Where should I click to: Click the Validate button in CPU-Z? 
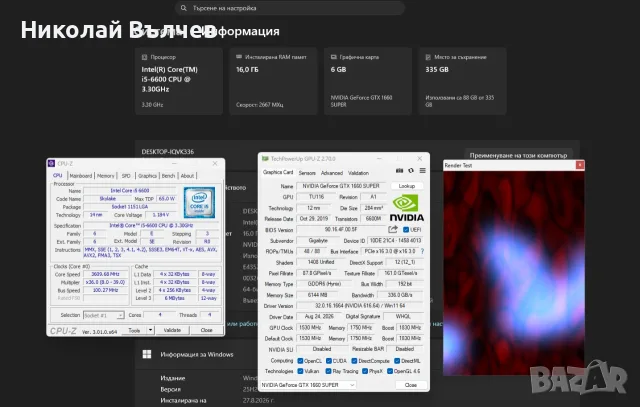point(172,330)
